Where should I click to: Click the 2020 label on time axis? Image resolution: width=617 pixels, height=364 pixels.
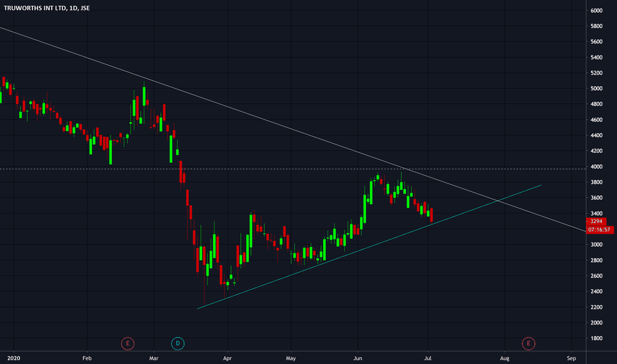click(13, 358)
